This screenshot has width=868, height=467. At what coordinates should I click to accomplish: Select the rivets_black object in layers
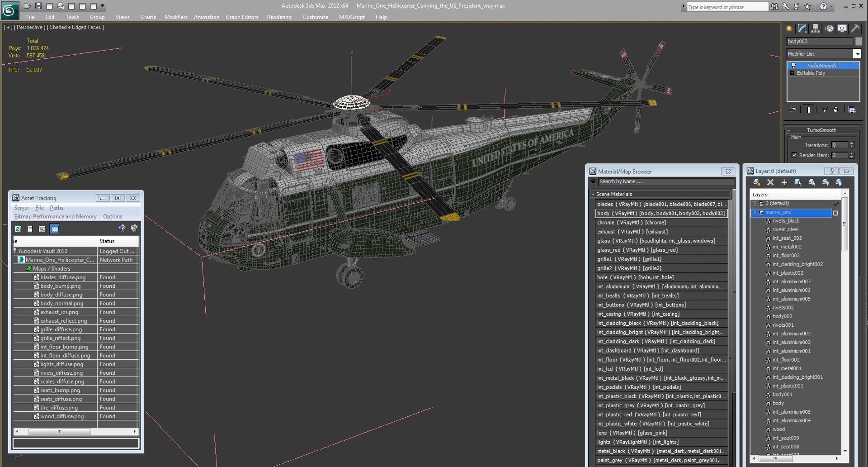[x=786, y=221]
